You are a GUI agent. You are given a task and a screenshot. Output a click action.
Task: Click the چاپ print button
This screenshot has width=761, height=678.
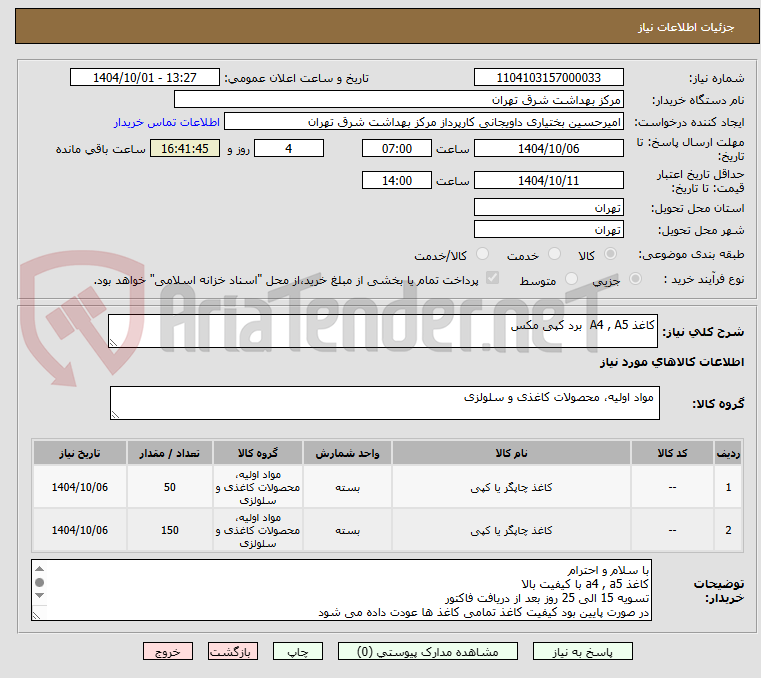(298, 652)
